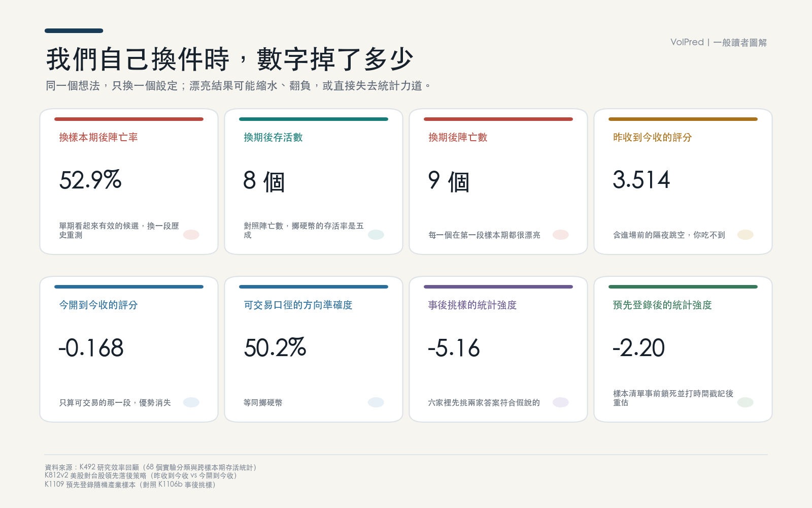This screenshot has width=812, height=508.
Task: Click the light blue pill in 可交易口徑的方向準確度 card
Action: coord(376,402)
